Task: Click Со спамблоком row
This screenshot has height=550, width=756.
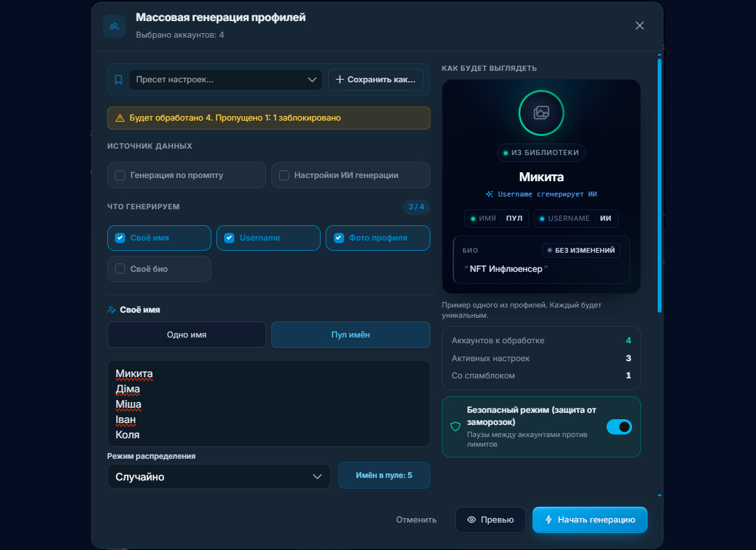Action: click(x=541, y=376)
